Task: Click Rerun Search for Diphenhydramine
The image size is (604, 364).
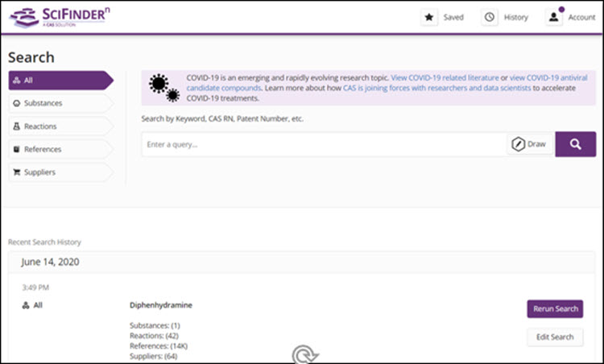Action: click(555, 309)
